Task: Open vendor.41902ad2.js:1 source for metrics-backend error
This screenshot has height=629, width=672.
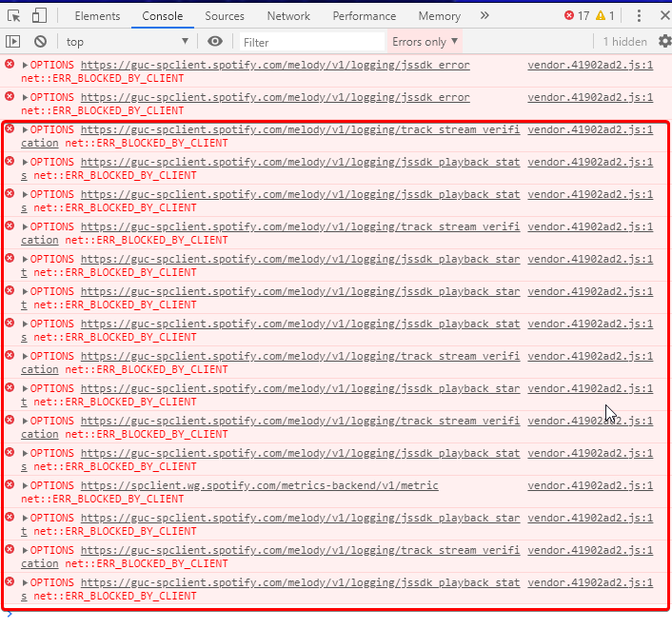Action: [590, 486]
